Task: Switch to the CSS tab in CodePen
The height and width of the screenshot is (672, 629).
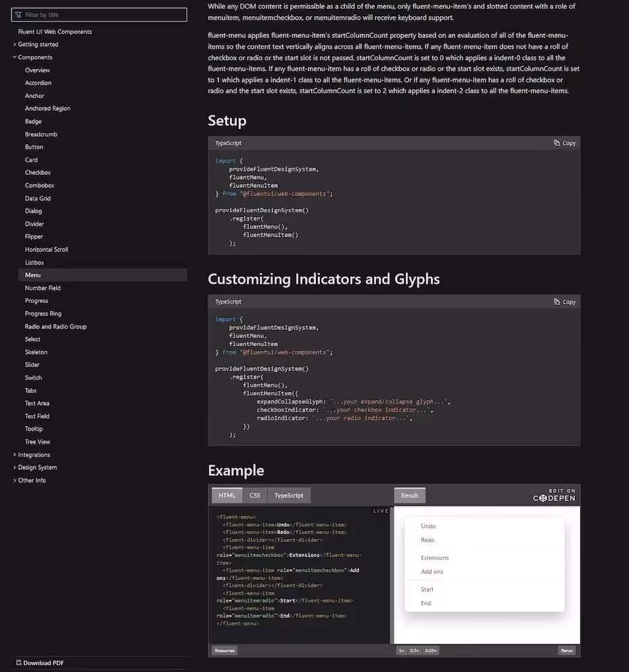Action: coord(254,496)
